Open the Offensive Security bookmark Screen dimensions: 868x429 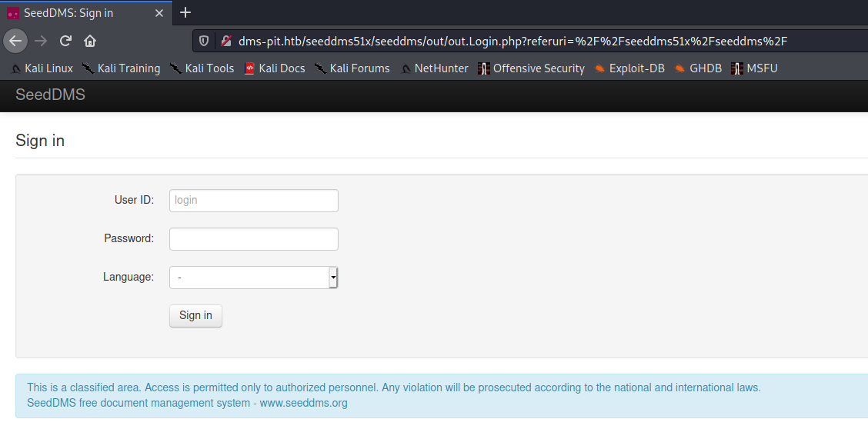pyautogui.click(x=532, y=68)
